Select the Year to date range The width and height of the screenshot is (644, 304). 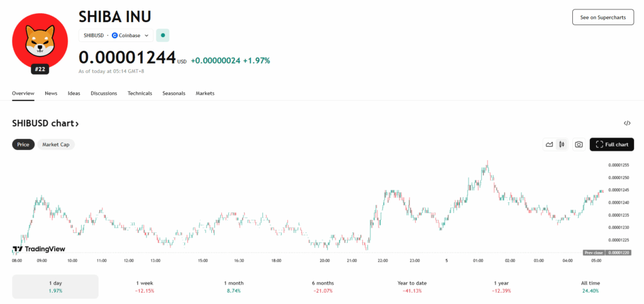click(x=412, y=287)
